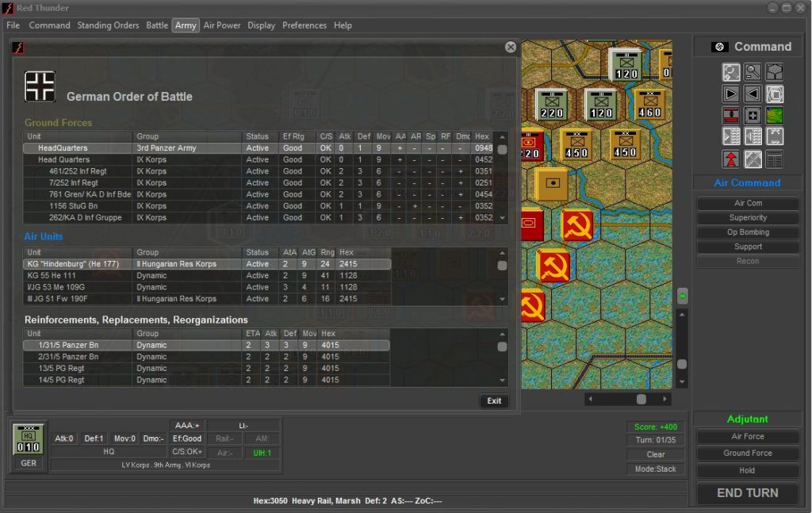Click the crossed hammers icon
812x513 pixels.
(753, 159)
